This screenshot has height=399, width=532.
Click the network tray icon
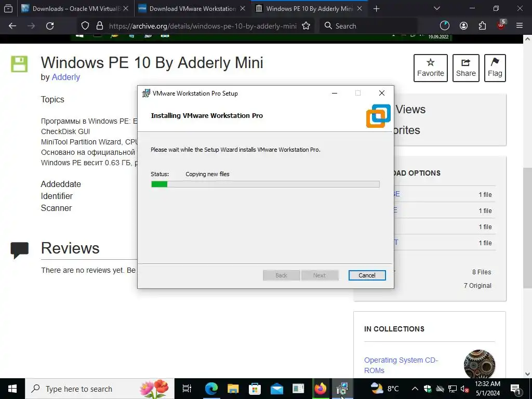coord(453,389)
